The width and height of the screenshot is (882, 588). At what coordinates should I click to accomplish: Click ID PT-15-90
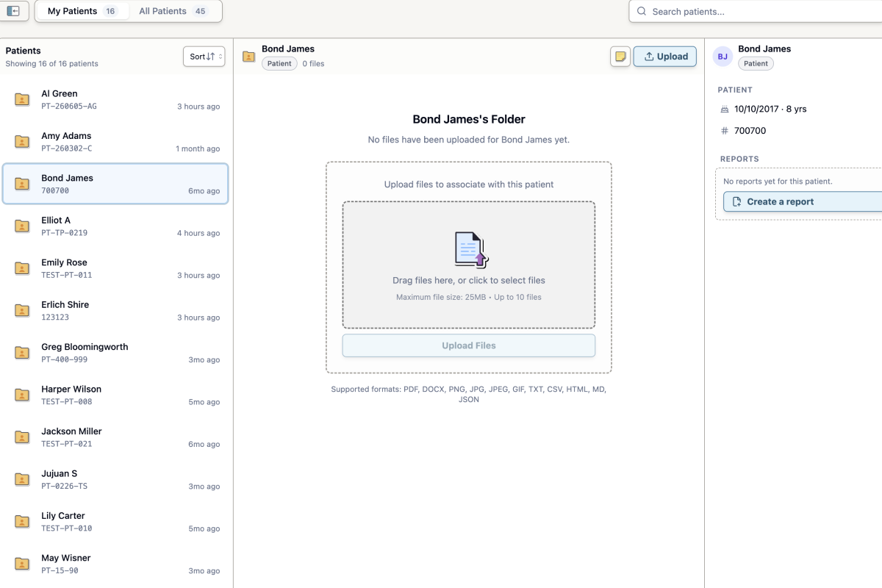[60, 571]
